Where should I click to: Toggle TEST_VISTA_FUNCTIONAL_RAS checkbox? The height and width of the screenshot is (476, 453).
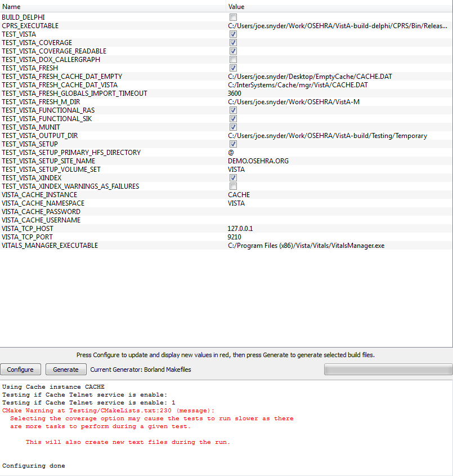point(233,110)
